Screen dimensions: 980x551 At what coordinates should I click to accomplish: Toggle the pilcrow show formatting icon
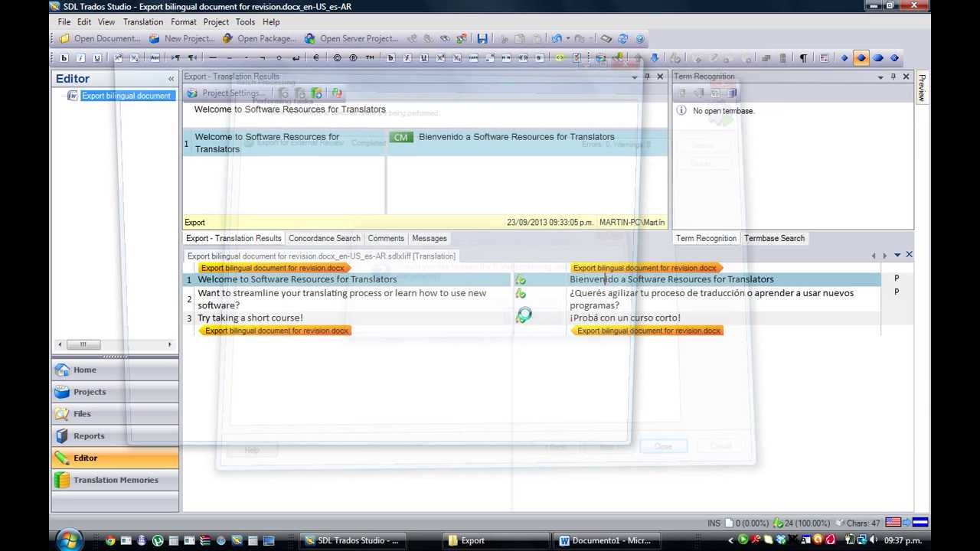click(x=803, y=57)
